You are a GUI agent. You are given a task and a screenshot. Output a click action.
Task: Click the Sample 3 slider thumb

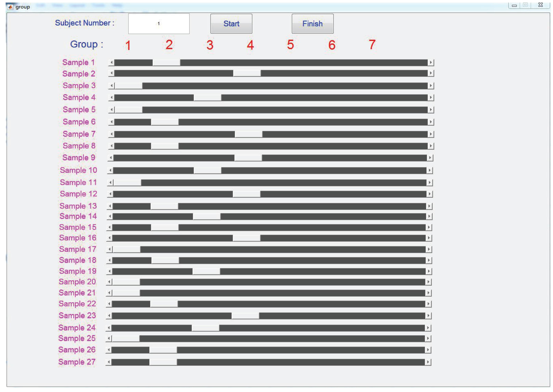[x=128, y=86]
